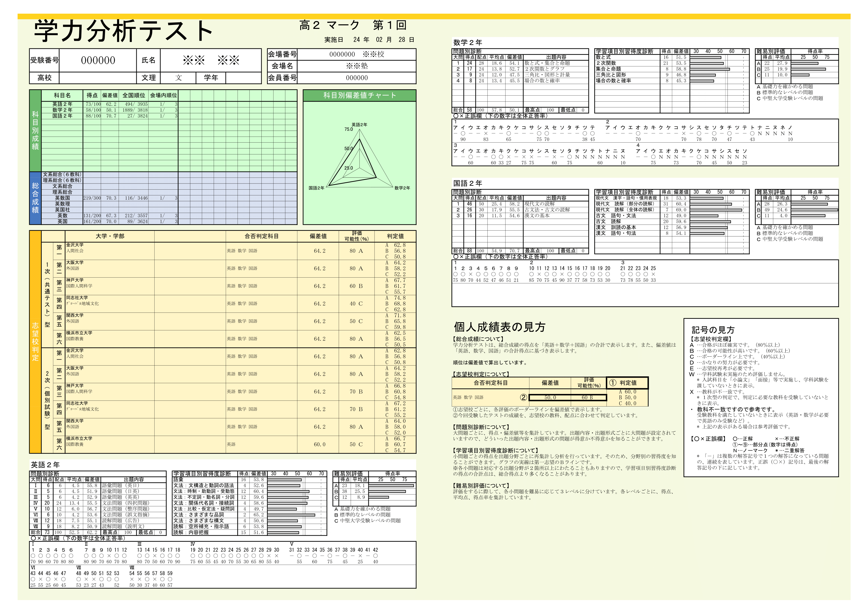
Task: Click the 国語2年 section heading
Action: coord(468,183)
